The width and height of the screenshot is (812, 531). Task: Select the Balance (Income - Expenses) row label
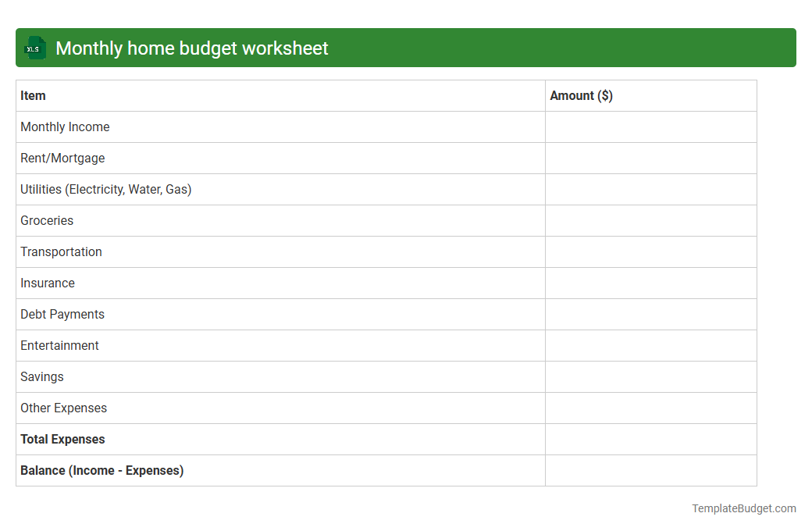pos(101,470)
